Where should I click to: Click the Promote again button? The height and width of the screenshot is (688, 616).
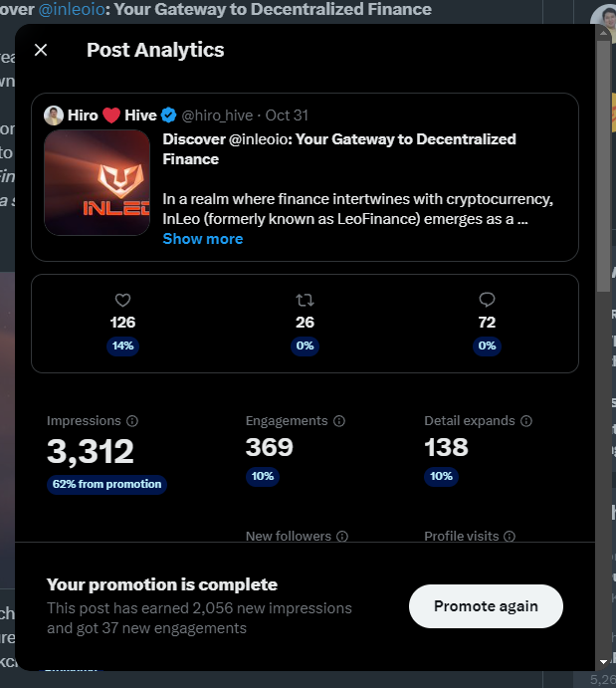(486, 606)
